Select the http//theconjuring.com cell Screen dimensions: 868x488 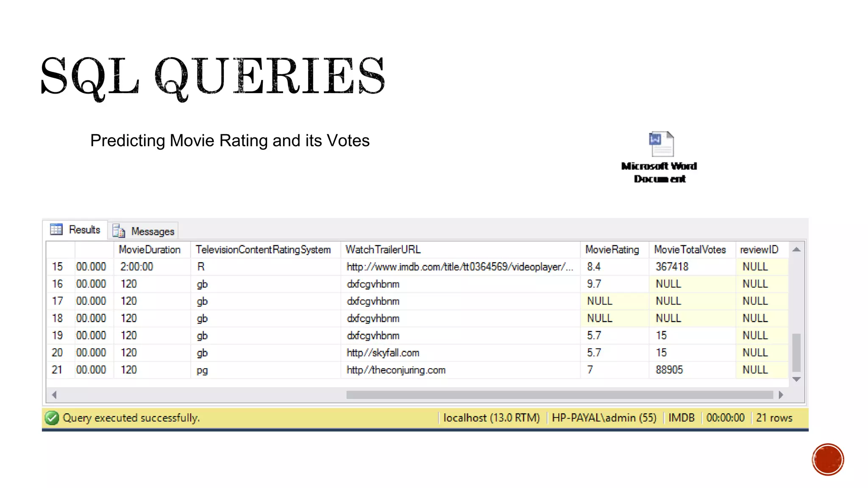tap(396, 370)
